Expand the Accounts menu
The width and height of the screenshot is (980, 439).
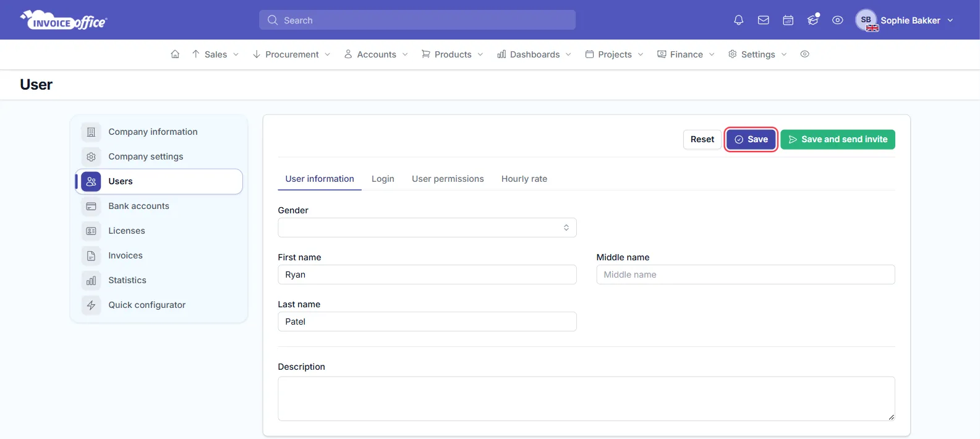[376, 54]
